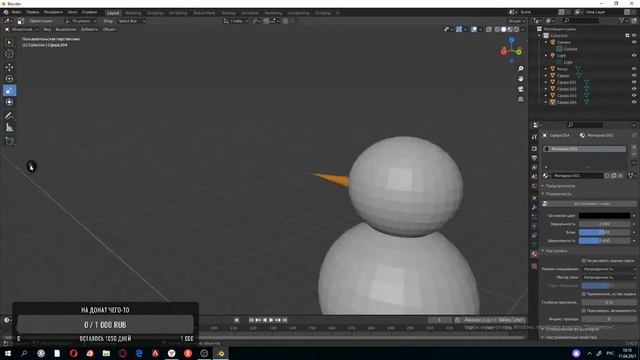Switch to the Modeling workspace tab
This screenshot has width=640, height=360.
(x=133, y=13)
